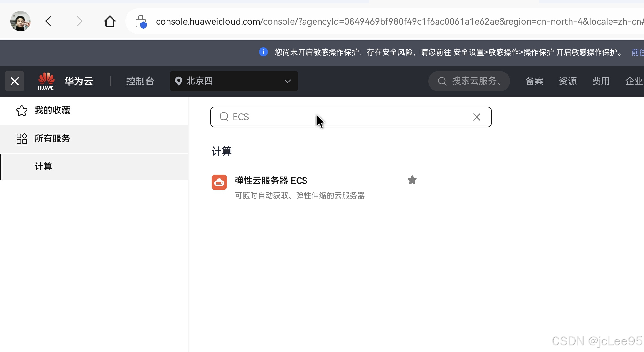Click the site security lock icon

[x=141, y=22]
